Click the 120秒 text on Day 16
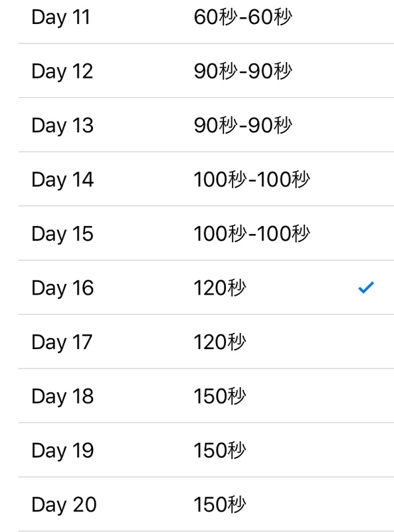 [220, 288]
